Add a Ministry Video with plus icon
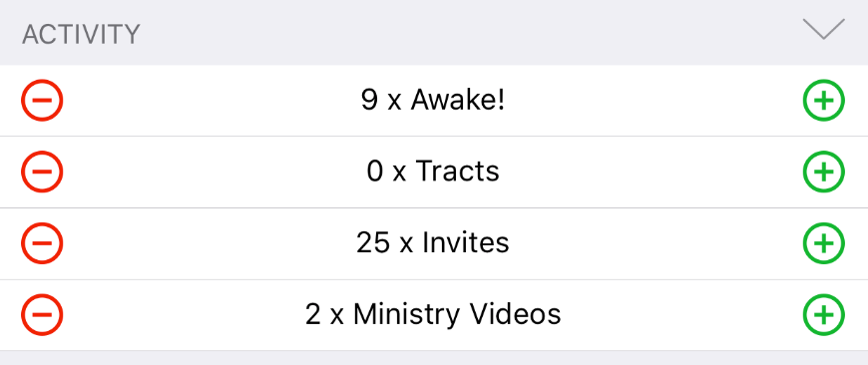 [824, 315]
